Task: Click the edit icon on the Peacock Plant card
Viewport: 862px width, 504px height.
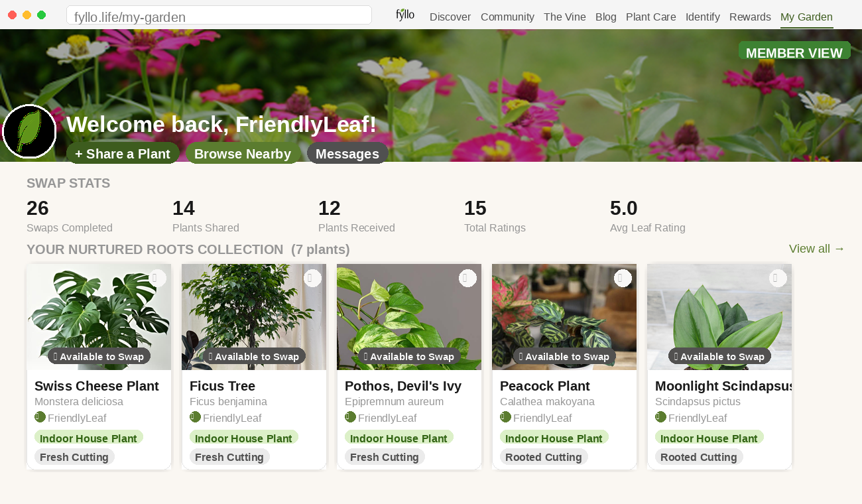Action: coord(623,278)
